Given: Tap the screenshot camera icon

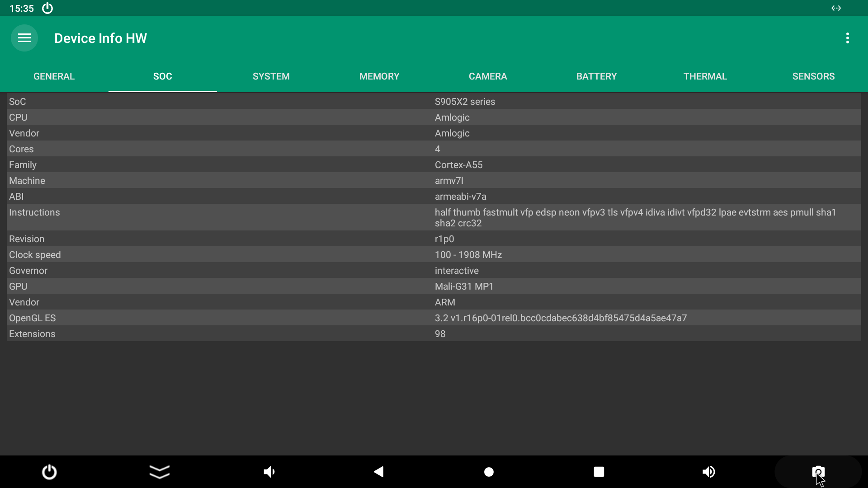Looking at the screenshot, I should click(x=818, y=472).
